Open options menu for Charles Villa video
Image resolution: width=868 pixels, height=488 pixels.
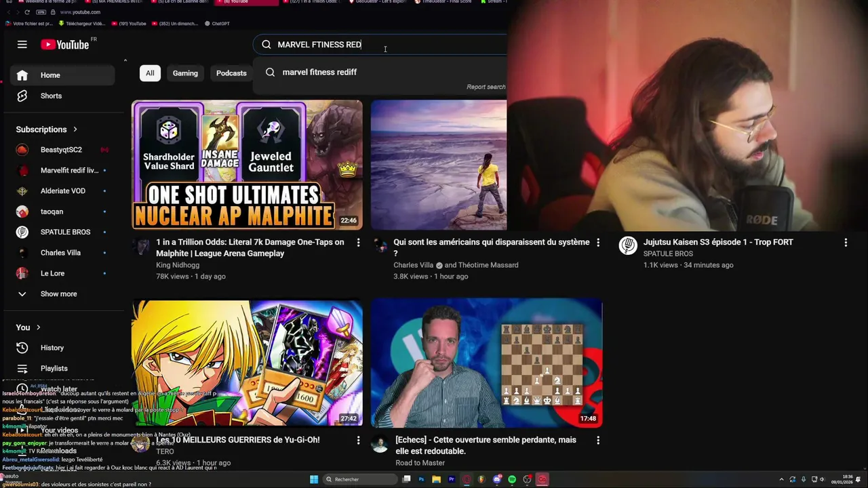pyautogui.click(x=598, y=243)
